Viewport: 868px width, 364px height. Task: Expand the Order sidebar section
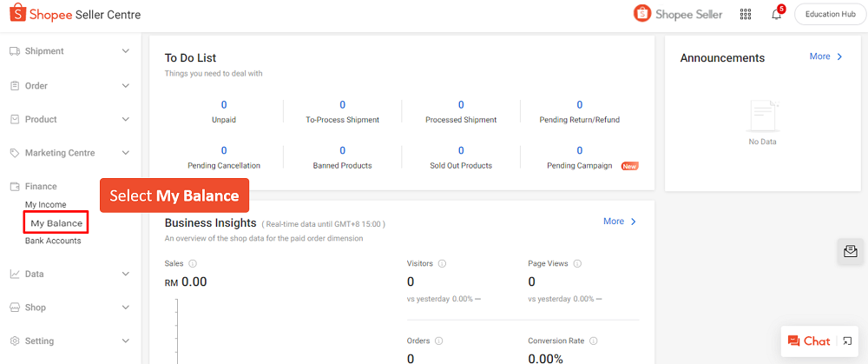pyautogui.click(x=125, y=86)
